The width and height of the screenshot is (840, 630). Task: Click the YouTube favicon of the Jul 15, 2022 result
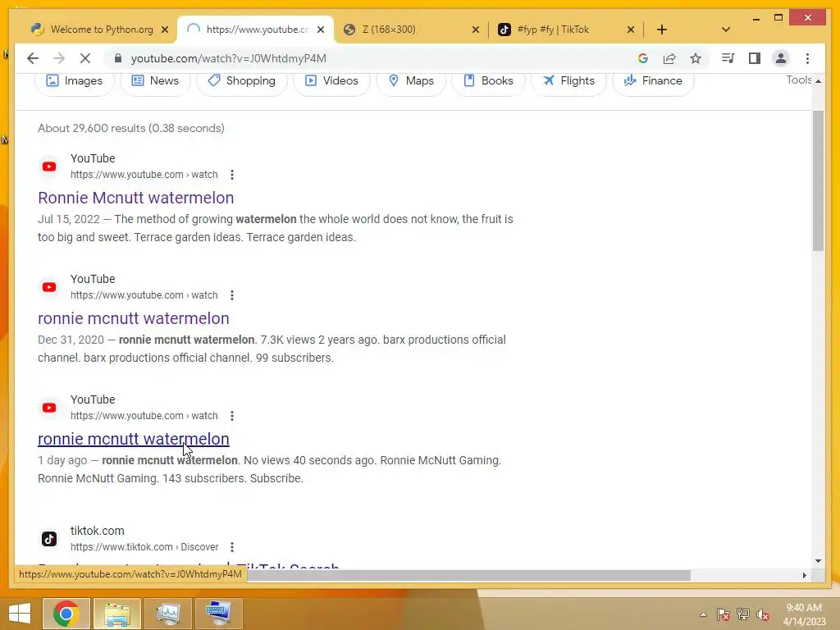49,167
